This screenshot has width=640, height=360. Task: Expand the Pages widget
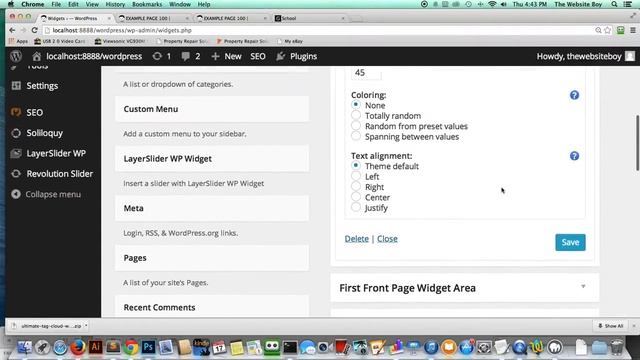(x=212, y=258)
